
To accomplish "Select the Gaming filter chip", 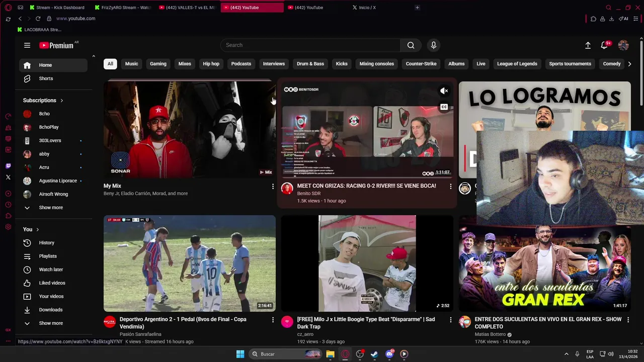I will tap(158, 64).
